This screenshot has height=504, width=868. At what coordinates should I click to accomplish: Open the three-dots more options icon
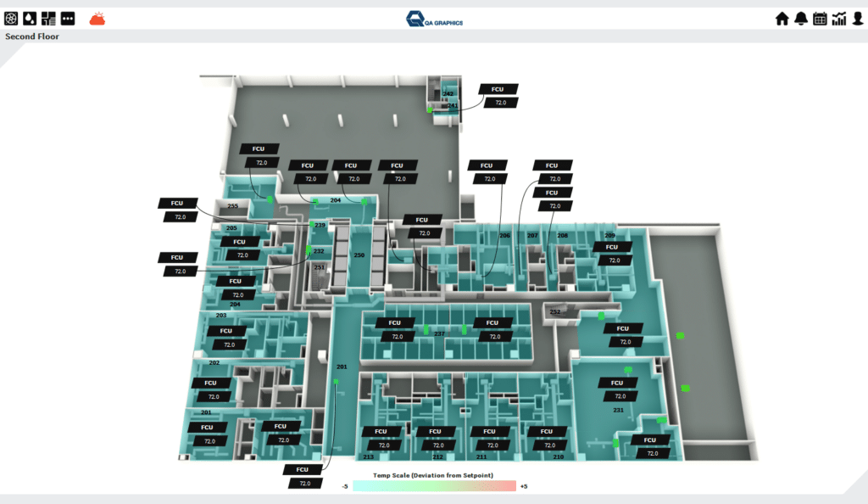(68, 19)
